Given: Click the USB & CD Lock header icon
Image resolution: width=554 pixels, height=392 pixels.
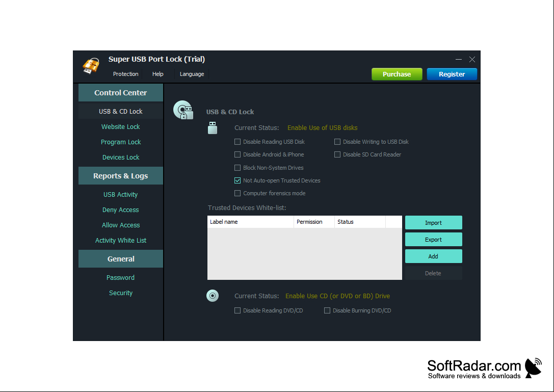Looking at the screenshot, I should pyautogui.click(x=183, y=110).
